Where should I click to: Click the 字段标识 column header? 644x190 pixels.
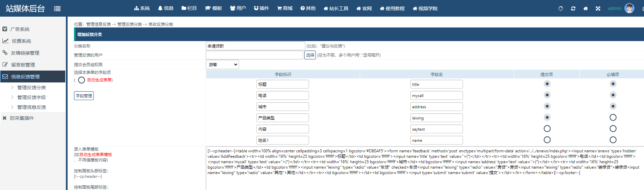tap(283, 74)
